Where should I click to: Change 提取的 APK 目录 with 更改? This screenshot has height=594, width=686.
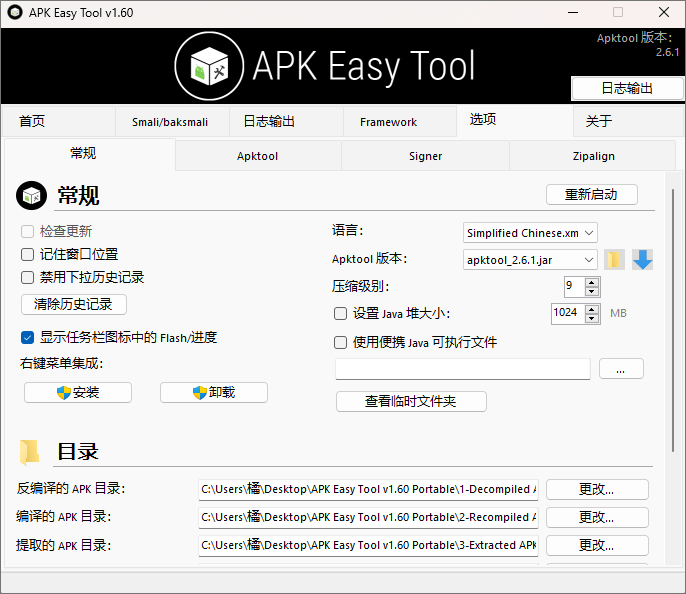coord(597,545)
